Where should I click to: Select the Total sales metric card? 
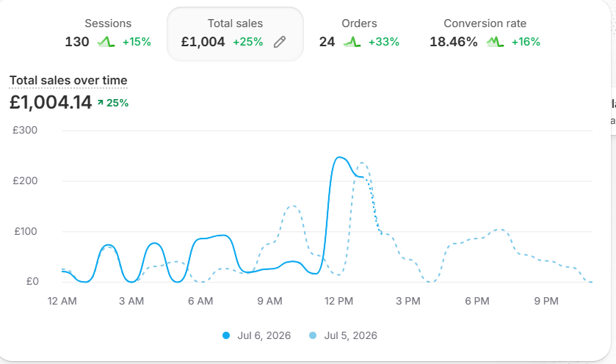point(236,34)
